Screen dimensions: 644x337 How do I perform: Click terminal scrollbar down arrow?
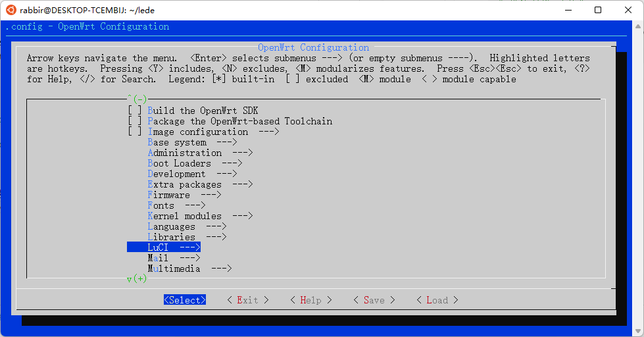(x=638, y=331)
